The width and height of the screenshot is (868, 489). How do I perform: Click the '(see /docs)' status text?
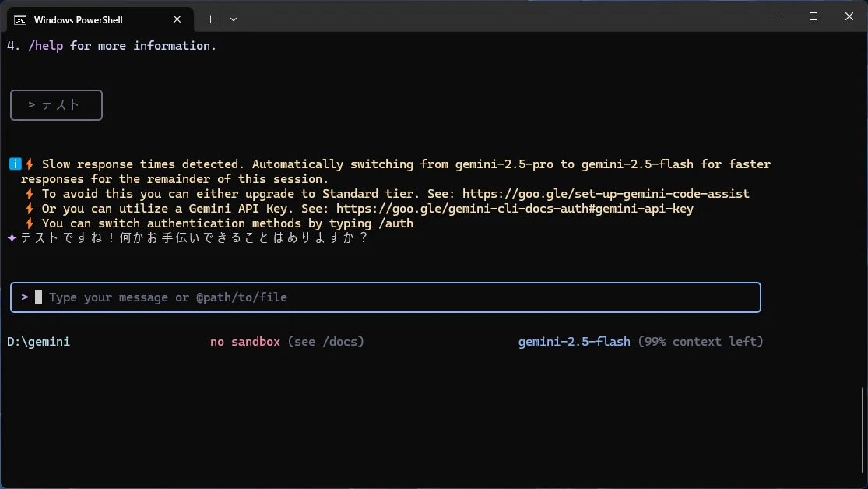point(326,342)
